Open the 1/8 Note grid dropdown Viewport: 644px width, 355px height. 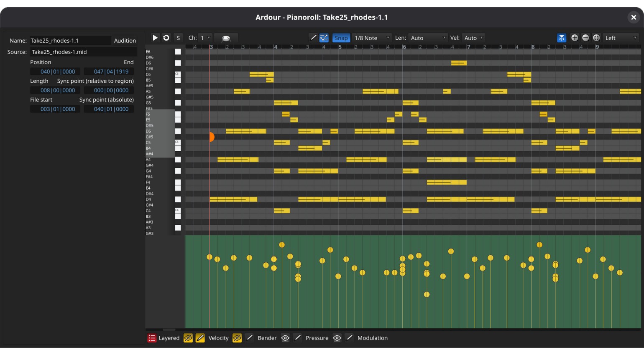coord(372,38)
